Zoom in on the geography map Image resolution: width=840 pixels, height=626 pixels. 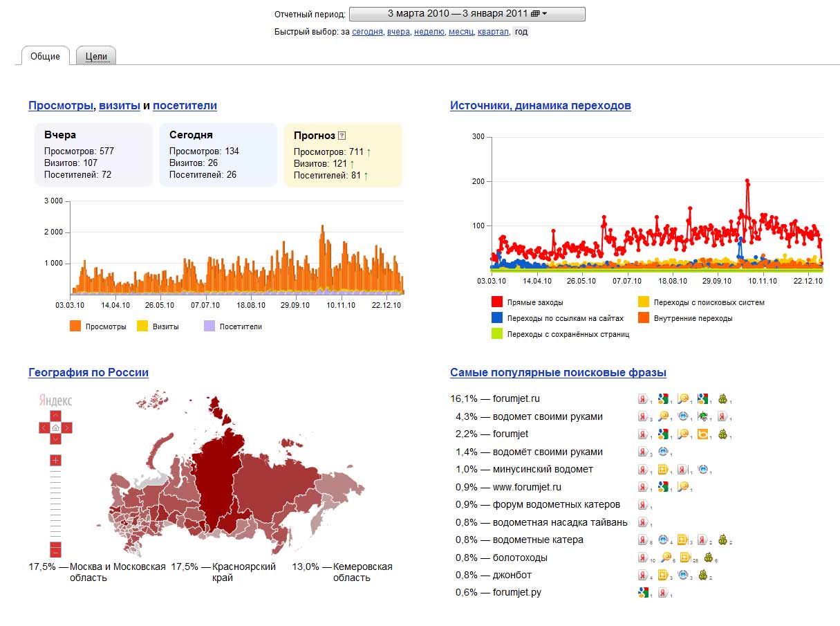pos(55,460)
